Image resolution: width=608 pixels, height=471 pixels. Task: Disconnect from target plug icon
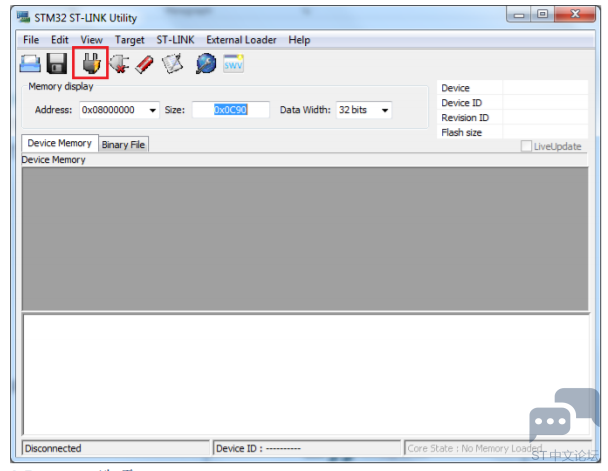pos(119,64)
